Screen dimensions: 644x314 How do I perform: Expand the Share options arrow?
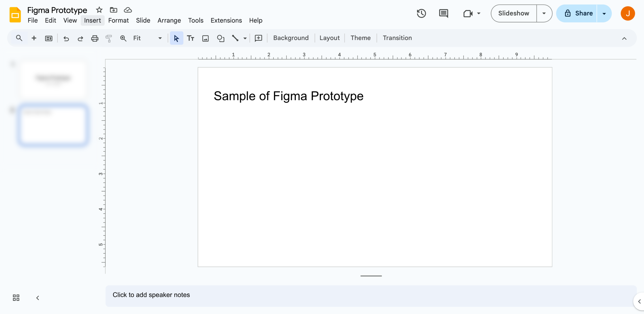point(604,13)
